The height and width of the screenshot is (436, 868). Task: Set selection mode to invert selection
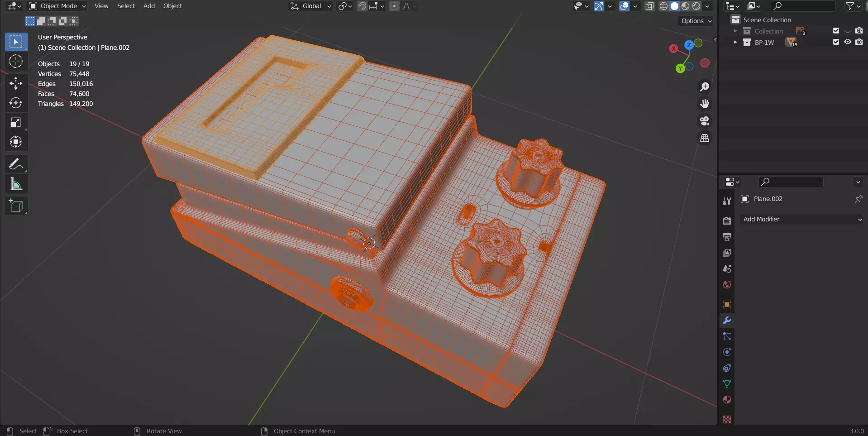[x=62, y=21]
